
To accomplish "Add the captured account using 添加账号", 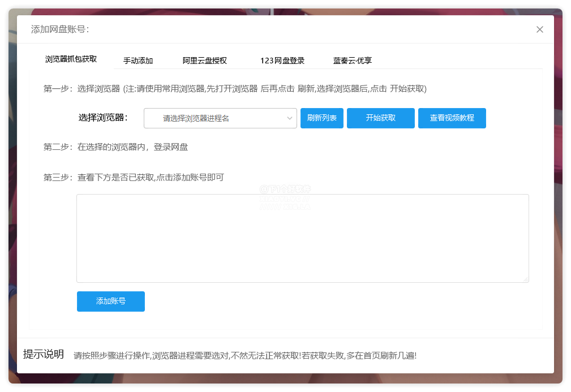I will click(x=110, y=301).
